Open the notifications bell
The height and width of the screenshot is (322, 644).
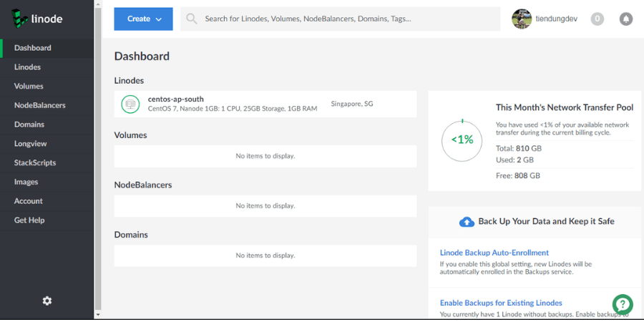coord(626,19)
